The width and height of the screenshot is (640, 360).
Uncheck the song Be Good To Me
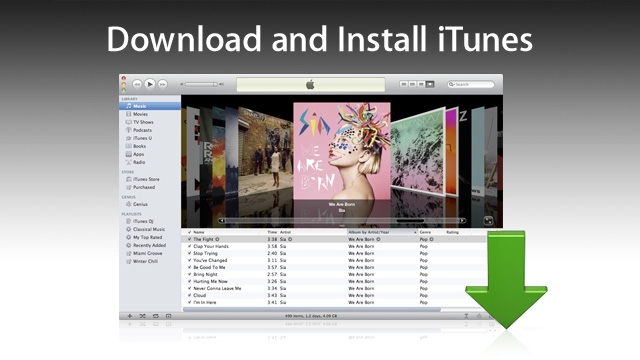pyautogui.click(x=189, y=267)
